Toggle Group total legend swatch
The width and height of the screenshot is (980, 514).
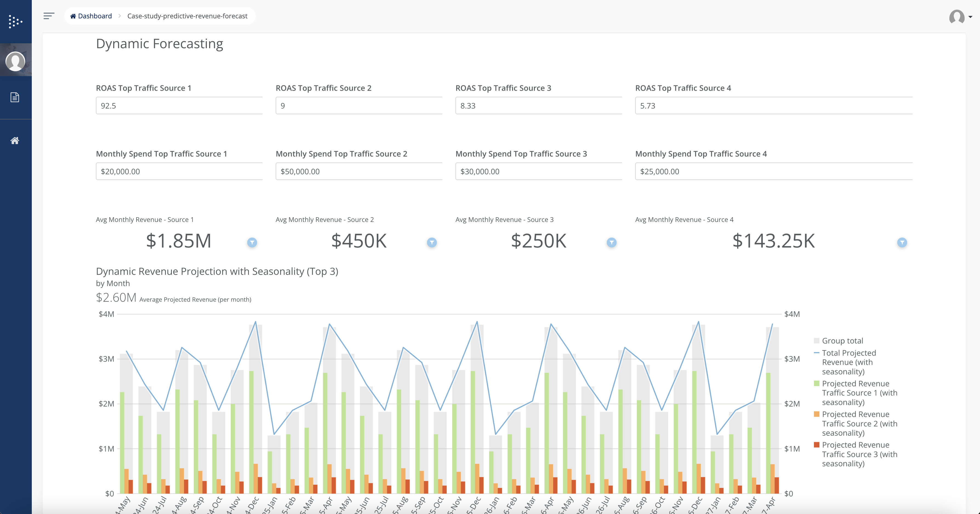pos(816,341)
